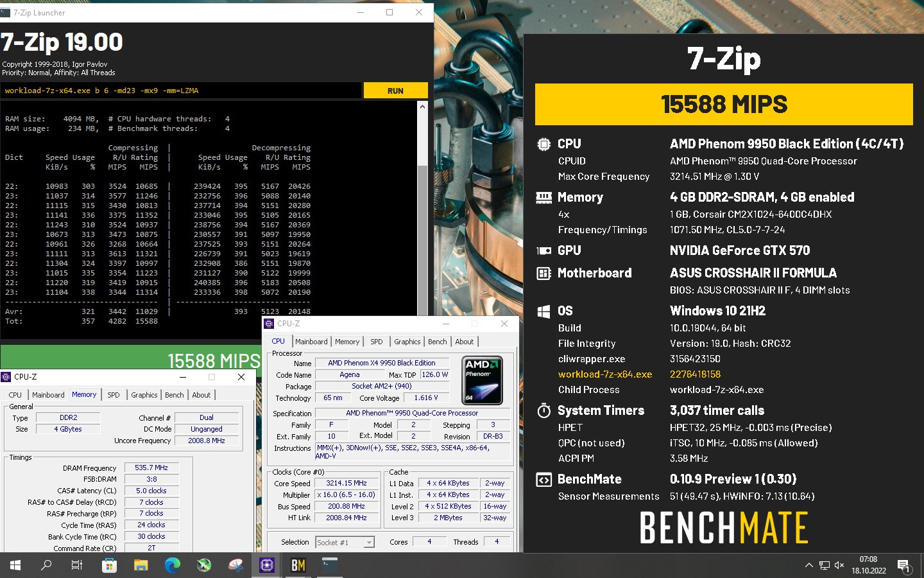Viewport: 924px width, 578px height.
Task: Click the console scrollbar thumb in 7-Zip Launcher
Action: 422,241
